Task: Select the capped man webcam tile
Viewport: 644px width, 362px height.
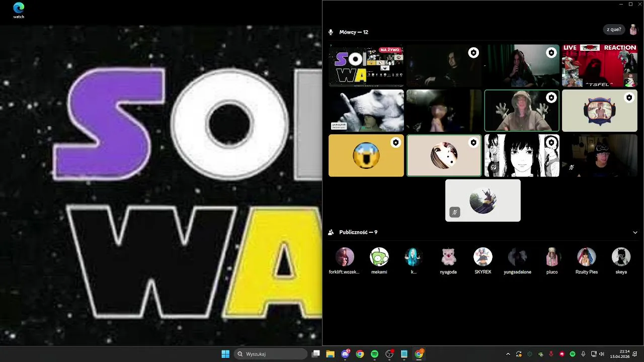Action: click(x=600, y=155)
